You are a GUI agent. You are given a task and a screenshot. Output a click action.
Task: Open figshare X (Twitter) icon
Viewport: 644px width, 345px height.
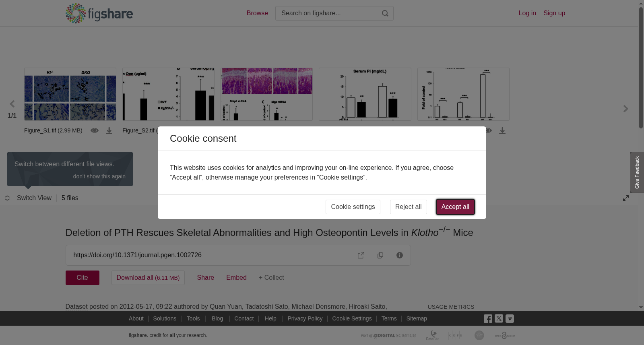tap(499, 318)
